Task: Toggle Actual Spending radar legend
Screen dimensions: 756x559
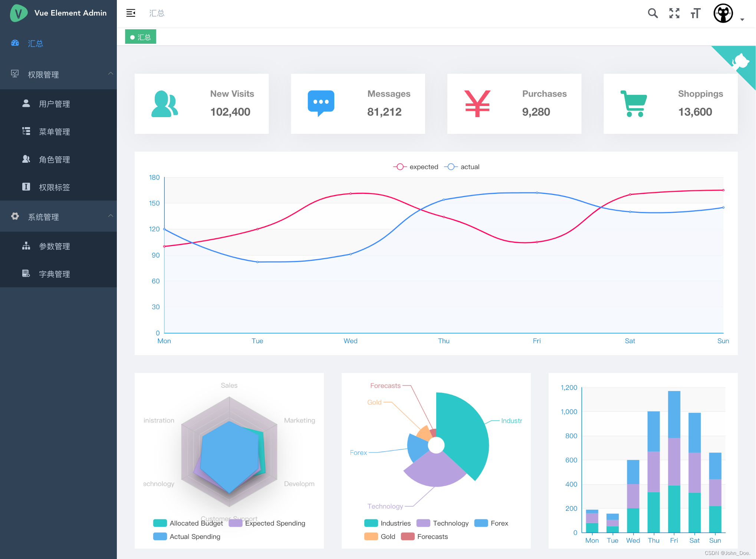Action: click(187, 536)
